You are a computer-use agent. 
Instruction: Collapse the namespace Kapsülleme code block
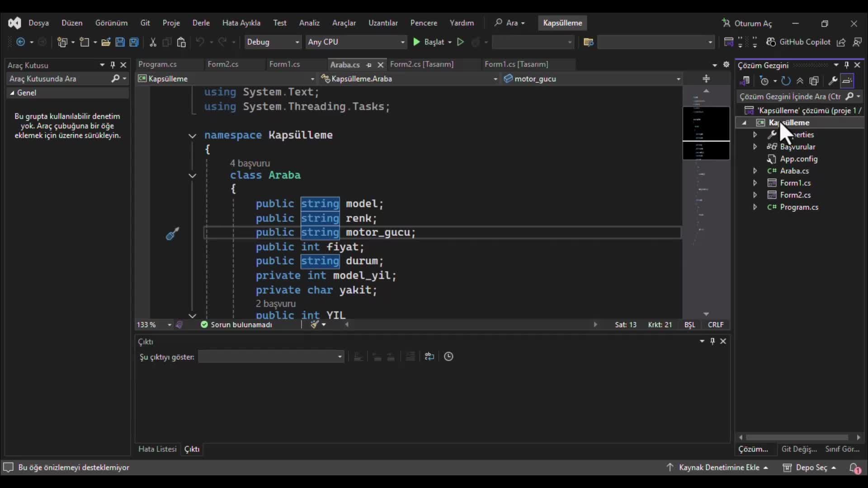coord(192,136)
